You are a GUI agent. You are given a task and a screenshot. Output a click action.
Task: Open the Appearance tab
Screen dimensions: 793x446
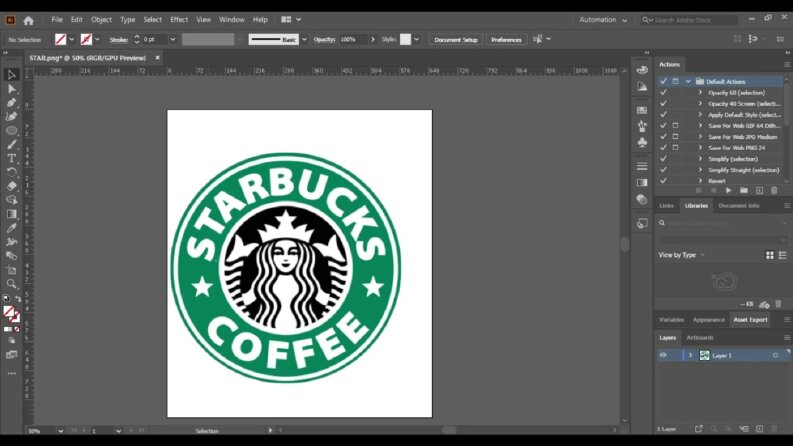click(709, 320)
